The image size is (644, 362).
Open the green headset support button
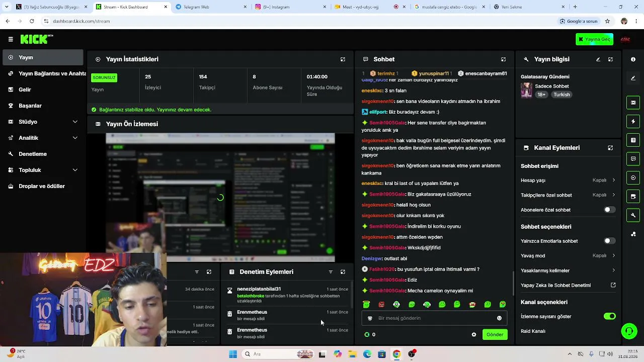(x=629, y=331)
